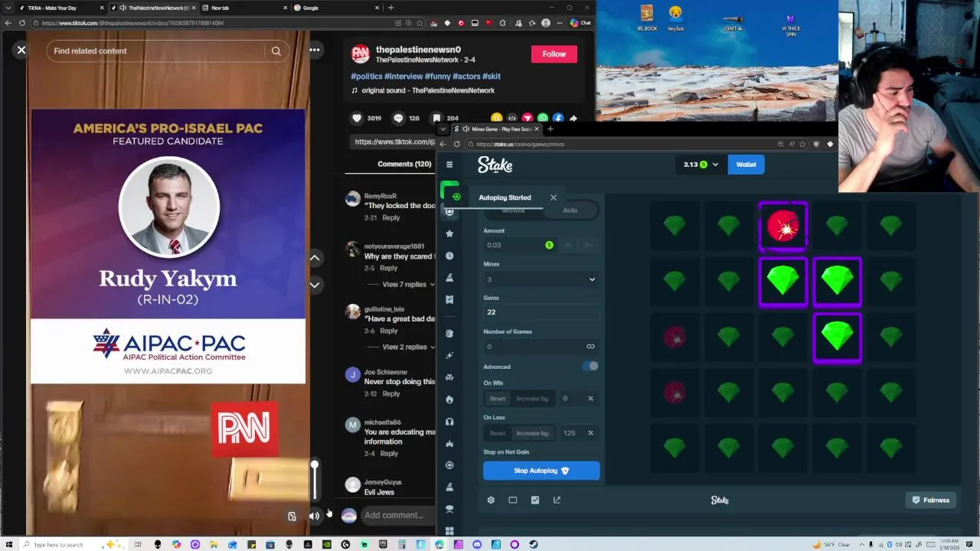Select the Comments (120) tab
Viewport: 980px width, 551px height.
click(404, 164)
